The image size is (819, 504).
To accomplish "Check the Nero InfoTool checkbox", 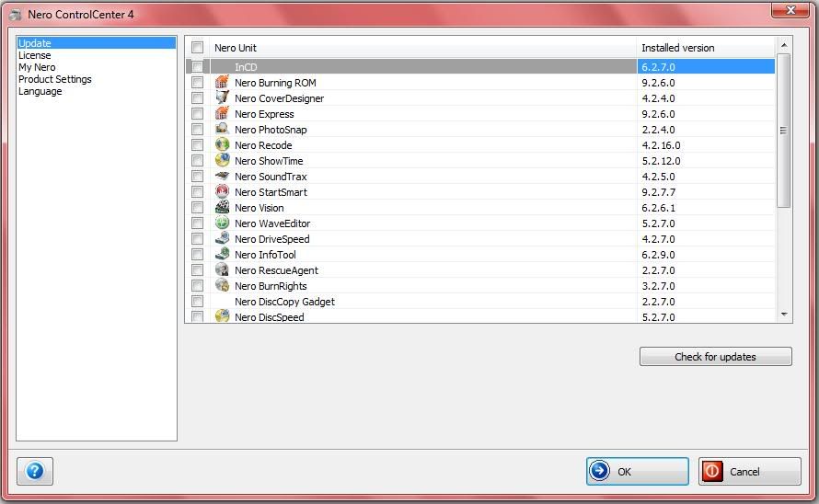I will (197, 255).
